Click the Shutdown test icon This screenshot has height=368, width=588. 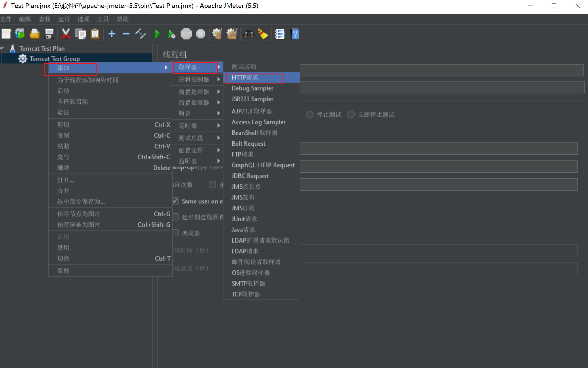[x=201, y=34]
